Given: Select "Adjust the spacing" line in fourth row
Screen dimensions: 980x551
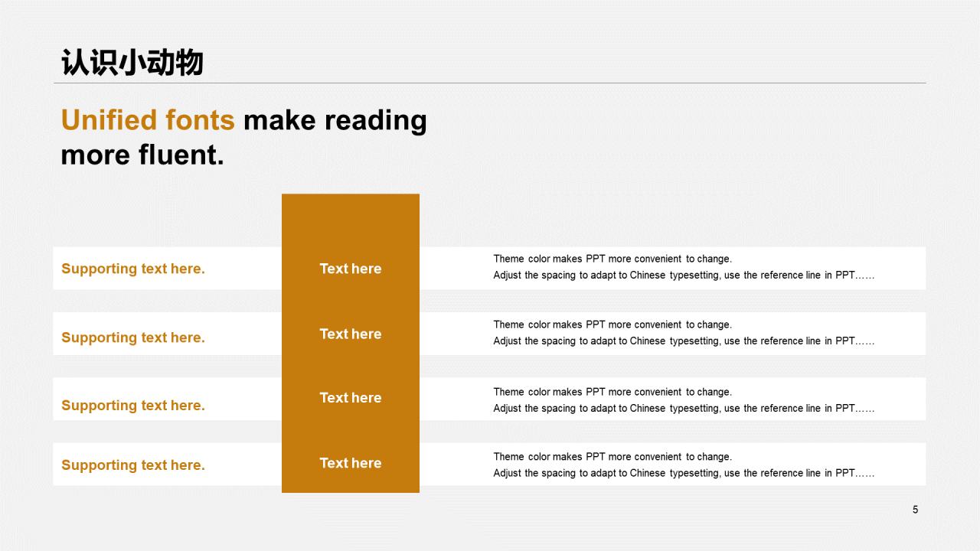Looking at the screenshot, I should pos(684,474).
